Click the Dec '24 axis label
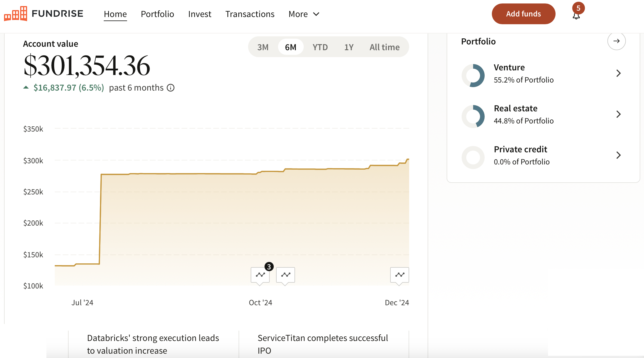This screenshot has width=644, height=358. pyautogui.click(x=397, y=303)
